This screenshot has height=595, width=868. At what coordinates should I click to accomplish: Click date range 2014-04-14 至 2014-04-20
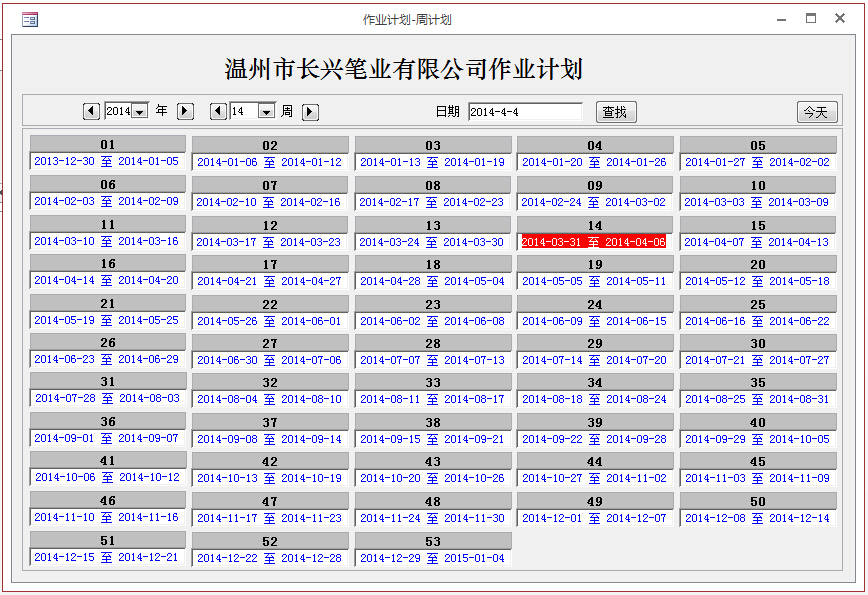tap(106, 280)
